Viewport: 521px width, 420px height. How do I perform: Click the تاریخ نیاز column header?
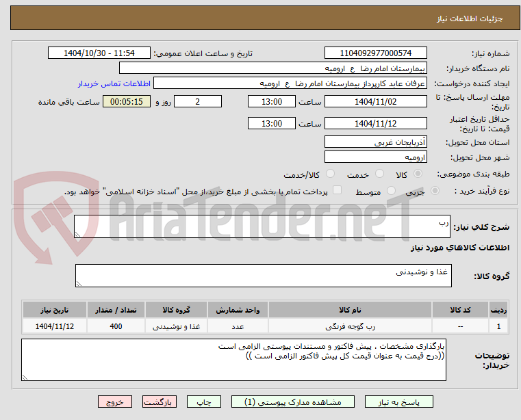[55, 310]
